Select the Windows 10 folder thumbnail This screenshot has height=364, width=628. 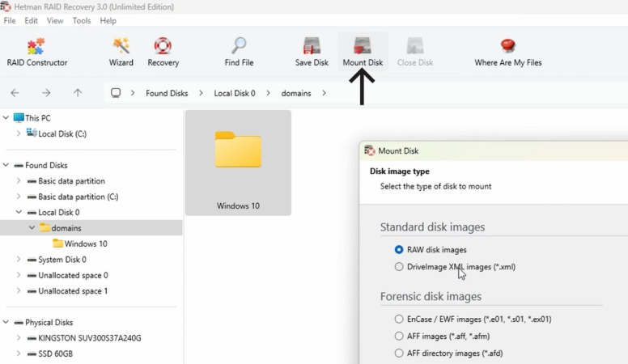(x=238, y=163)
